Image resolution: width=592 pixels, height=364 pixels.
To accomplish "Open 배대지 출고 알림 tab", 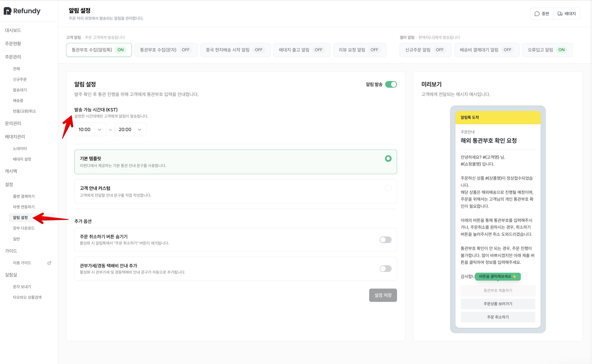I will click(x=302, y=50).
